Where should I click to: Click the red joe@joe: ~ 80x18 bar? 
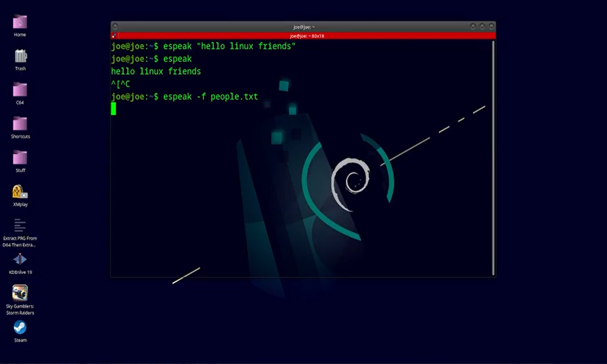point(303,36)
